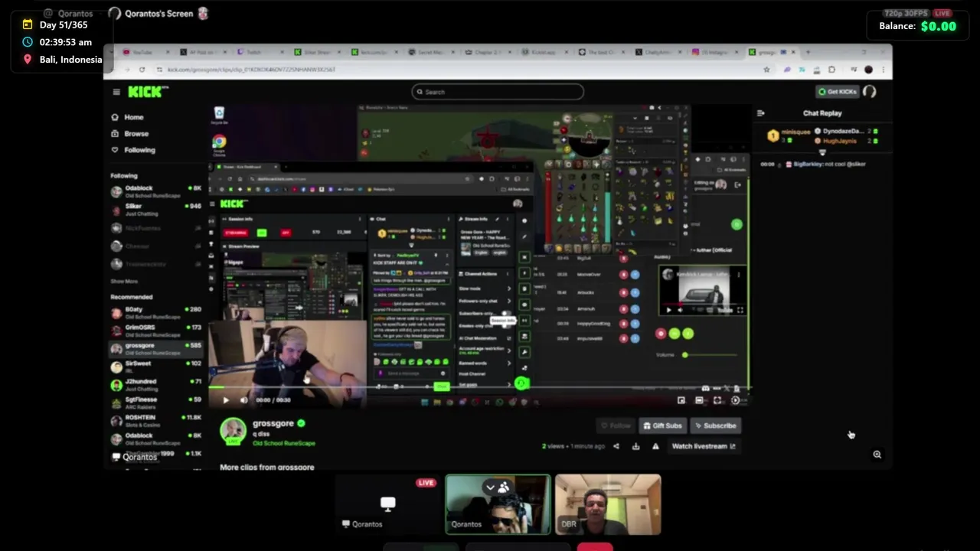Click Watch livestream button
980x551 pixels.
coord(704,446)
